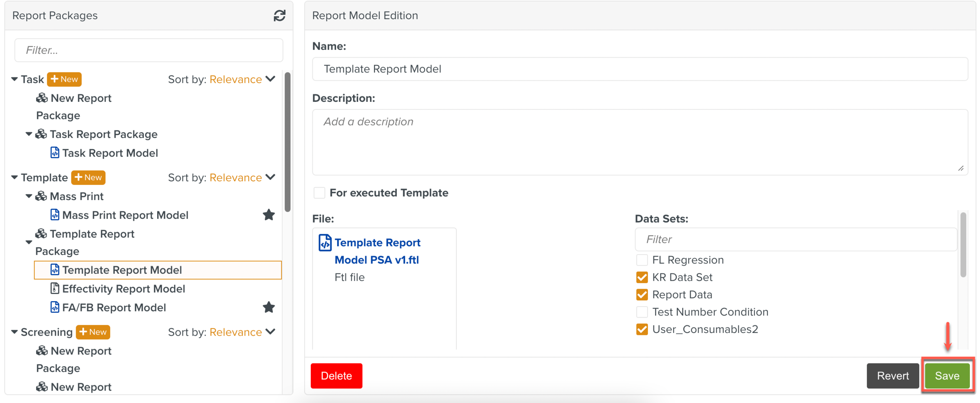Image resolution: width=980 pixels, height=403 pixels.
Task: Click the Task Report Model file icon
Action: click(x=55, y=153)
